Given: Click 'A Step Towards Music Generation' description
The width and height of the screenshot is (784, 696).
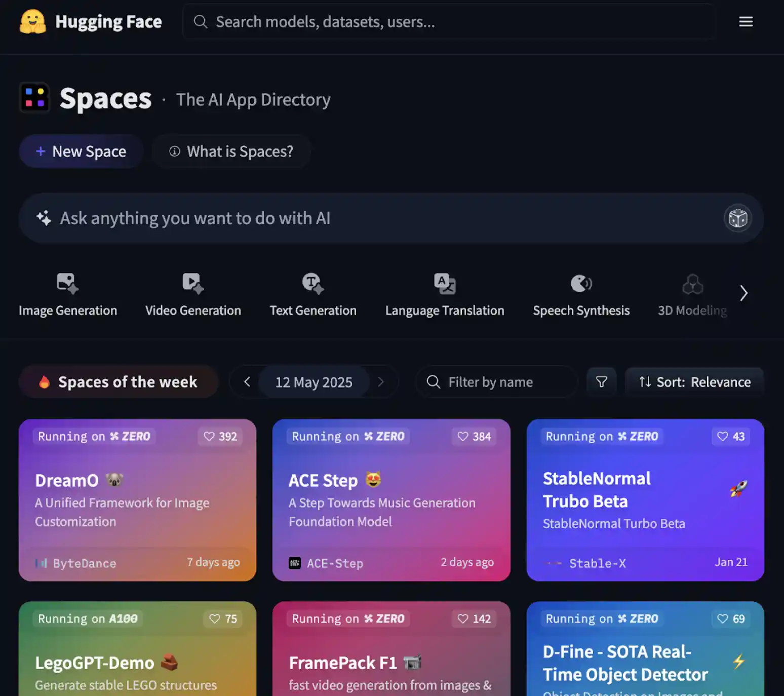Looking at the screenshot, I should click(x=382, y=512).
